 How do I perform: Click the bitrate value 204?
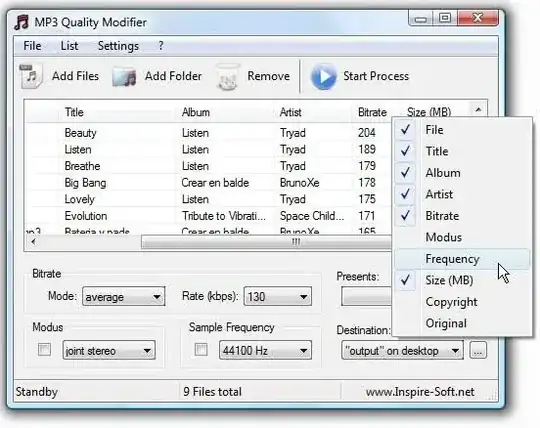(367, 133)
